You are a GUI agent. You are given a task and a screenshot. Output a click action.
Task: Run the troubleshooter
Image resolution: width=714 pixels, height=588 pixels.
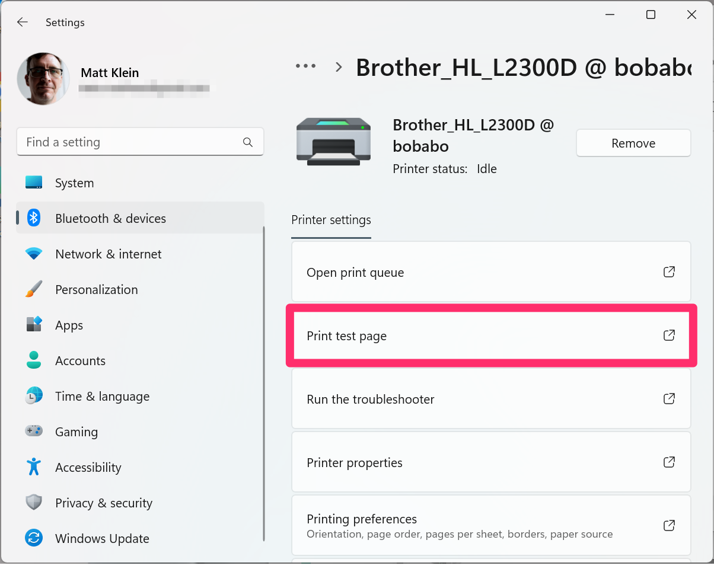click(491, 398)
